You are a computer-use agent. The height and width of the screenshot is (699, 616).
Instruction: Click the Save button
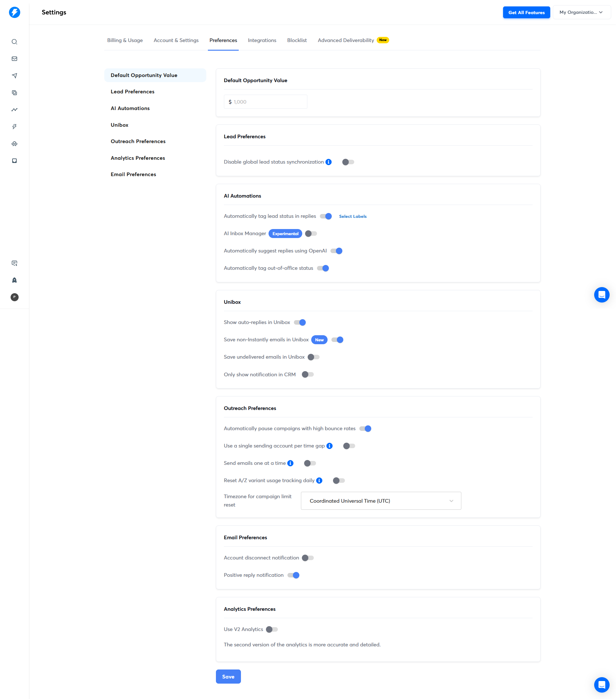point(228,677)
